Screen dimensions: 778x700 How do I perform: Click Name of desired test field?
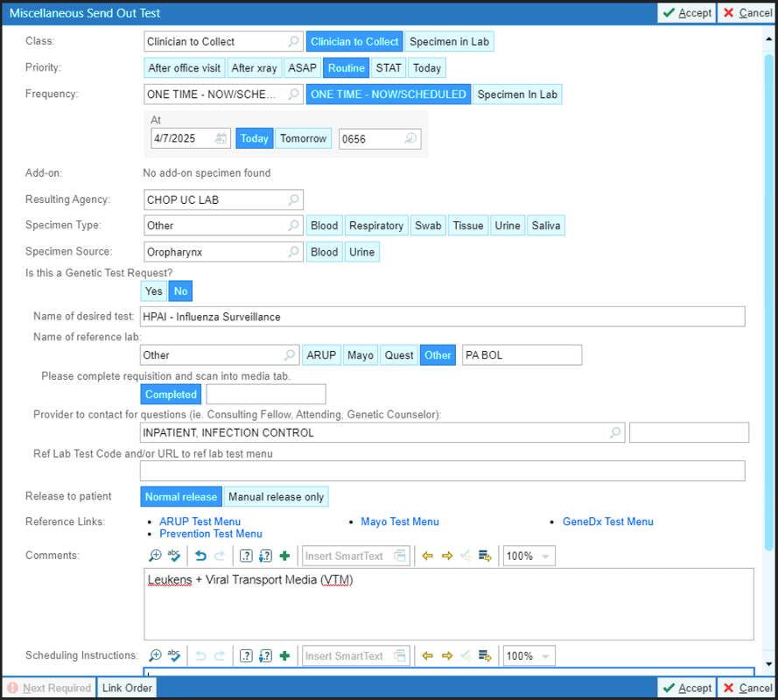click(x=443, y=317)
